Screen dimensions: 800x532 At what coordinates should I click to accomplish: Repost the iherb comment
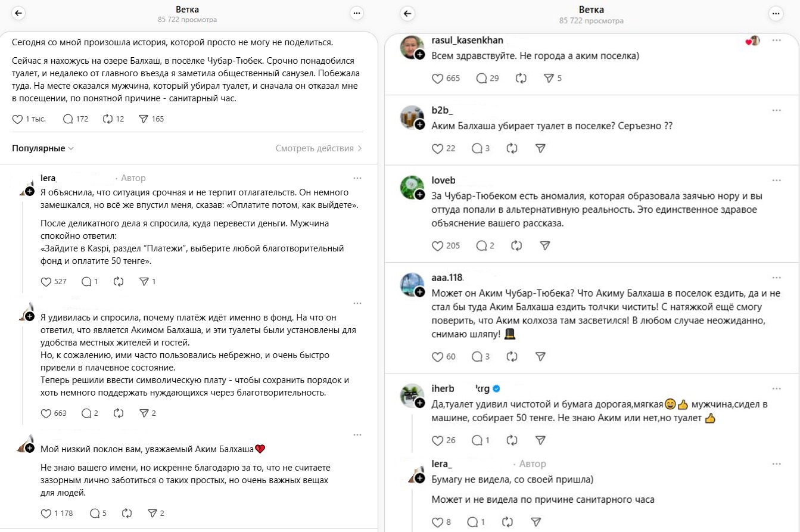[512, 440]
